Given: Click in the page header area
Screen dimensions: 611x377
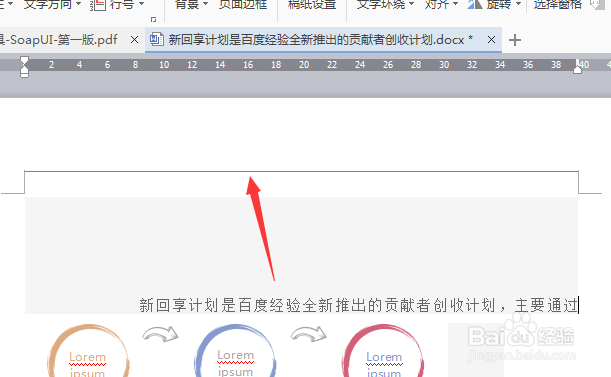Looking at the screenshot, I should [x=301, y=182].
